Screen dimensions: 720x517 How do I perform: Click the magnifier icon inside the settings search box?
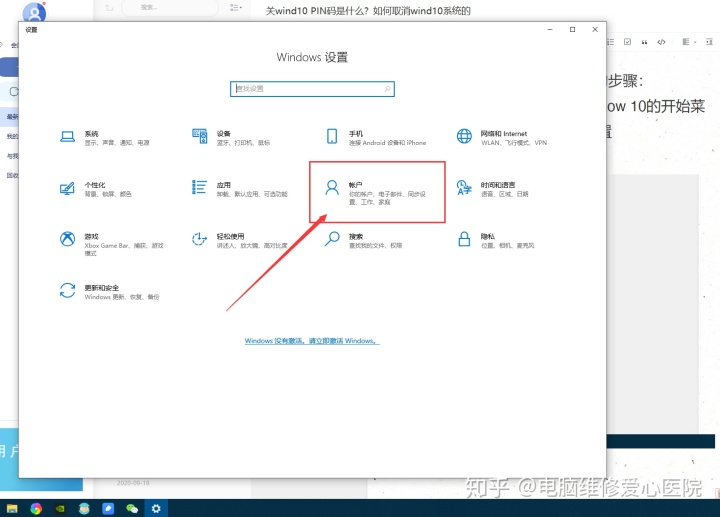tap(387, 89)
